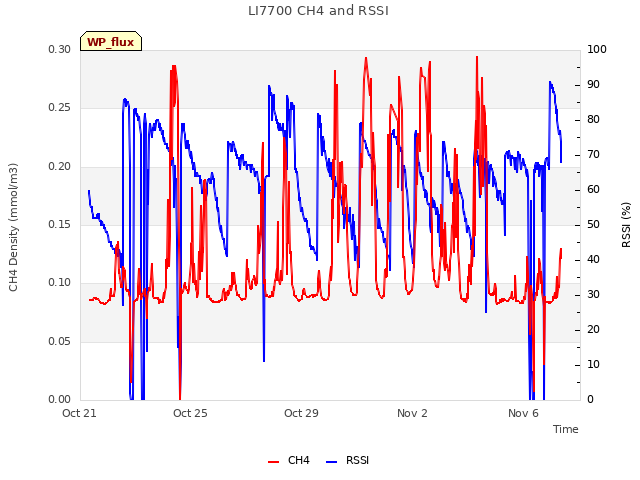The image size is (640, 480).
Task: Click the chart title LI7700 CH4 and RSSI
Action: 318,11
